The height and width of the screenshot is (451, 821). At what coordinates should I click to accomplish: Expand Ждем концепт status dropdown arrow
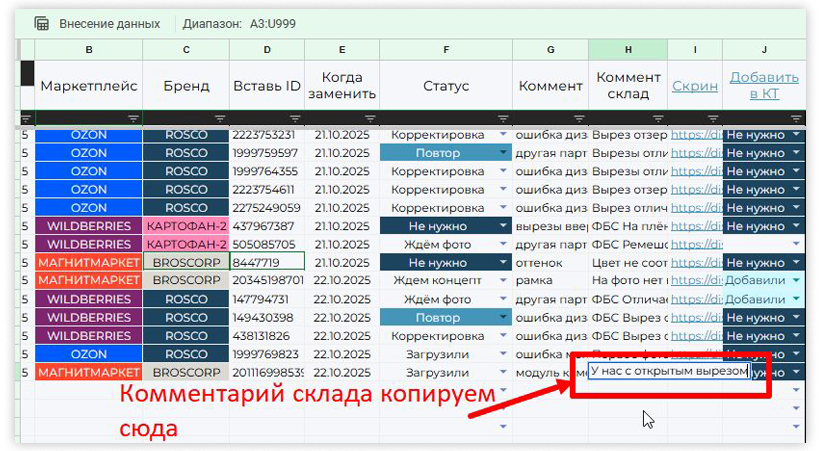pos(503,281)
